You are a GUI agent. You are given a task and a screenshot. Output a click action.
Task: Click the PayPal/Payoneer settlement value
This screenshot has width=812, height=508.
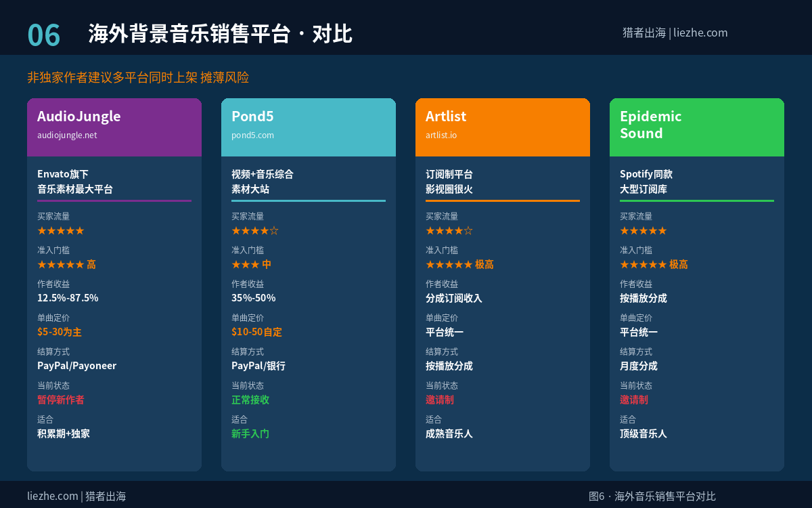click(x=76, y=366)
